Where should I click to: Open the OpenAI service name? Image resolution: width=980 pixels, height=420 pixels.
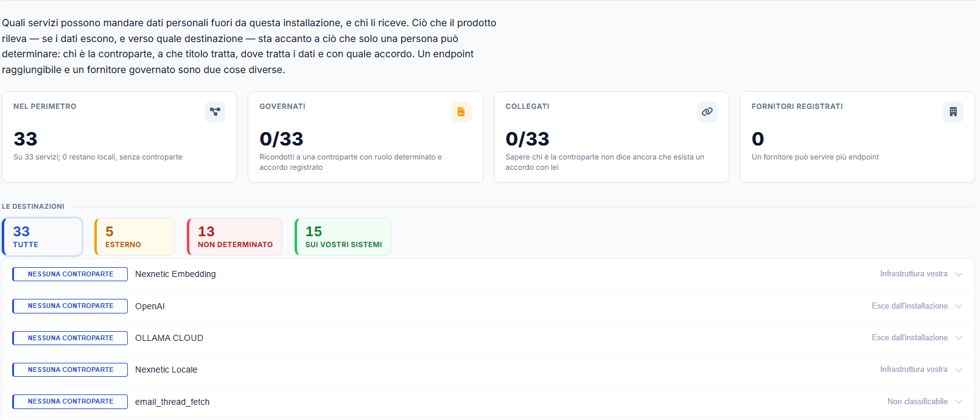[150, 306]
